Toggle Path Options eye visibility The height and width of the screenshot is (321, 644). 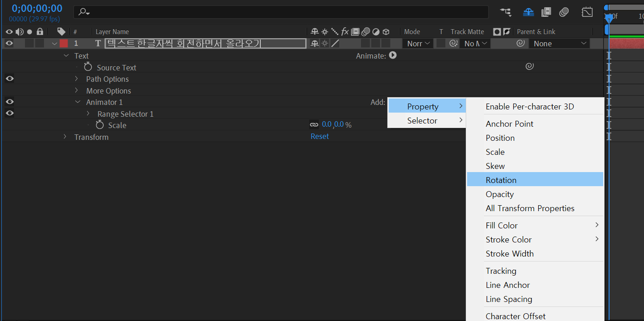9,79
